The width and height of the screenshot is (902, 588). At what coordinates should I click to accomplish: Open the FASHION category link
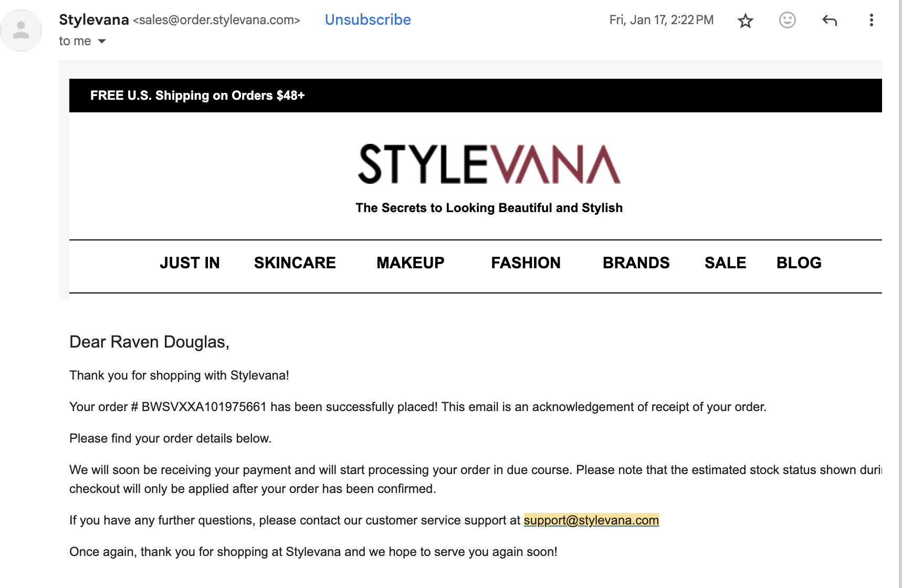[526, 263]
